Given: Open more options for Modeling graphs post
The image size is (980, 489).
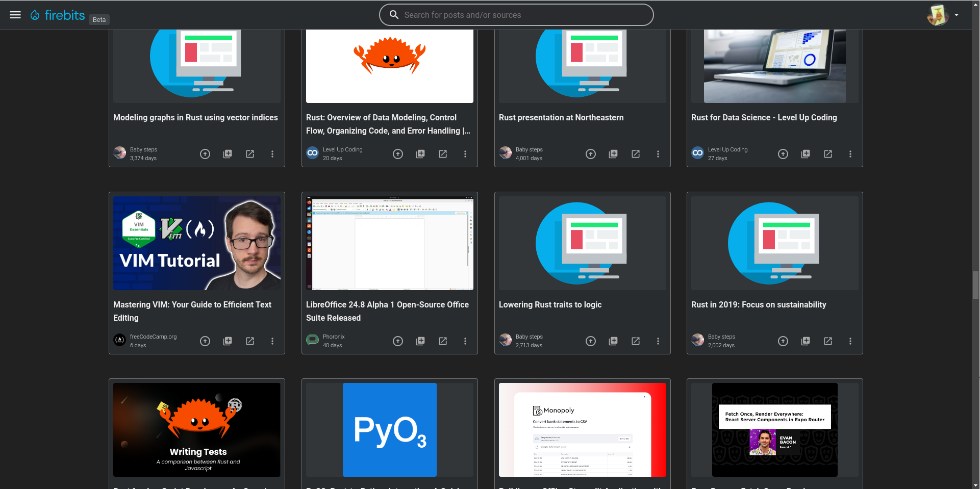Looking at the screenshot, I should pos(272,154).
